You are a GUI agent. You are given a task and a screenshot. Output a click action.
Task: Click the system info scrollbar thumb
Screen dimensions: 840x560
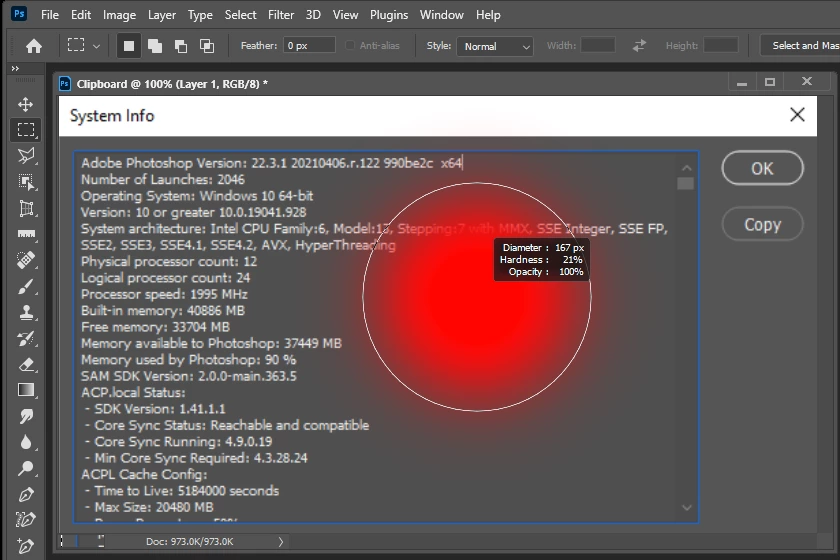(x=686, y=184)
